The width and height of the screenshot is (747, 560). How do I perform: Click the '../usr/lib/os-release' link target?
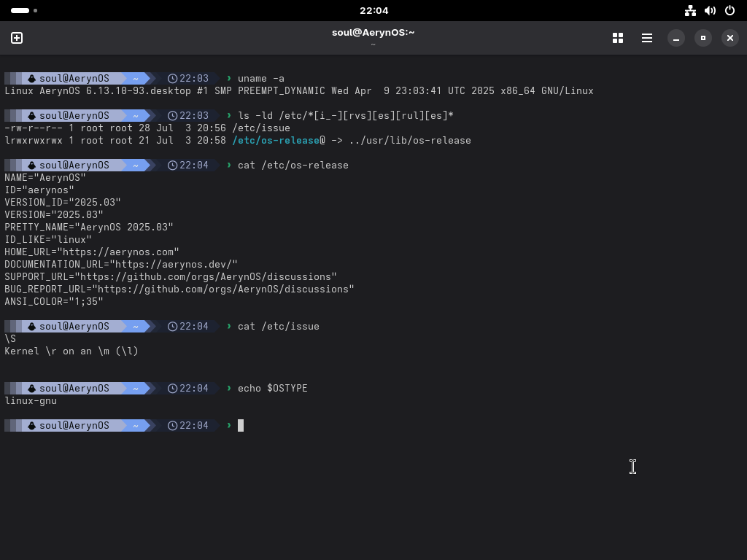[410, 141]
